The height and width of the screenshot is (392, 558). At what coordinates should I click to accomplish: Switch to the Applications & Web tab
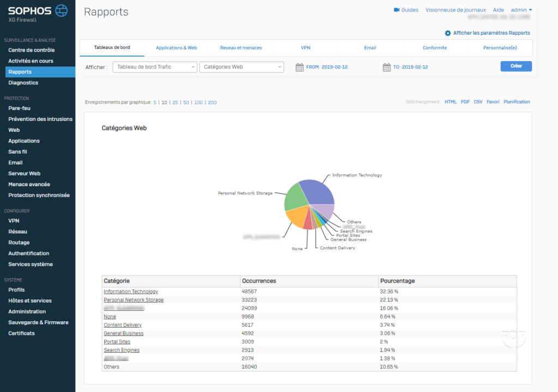pyautogui.click(x=176, y=48)
